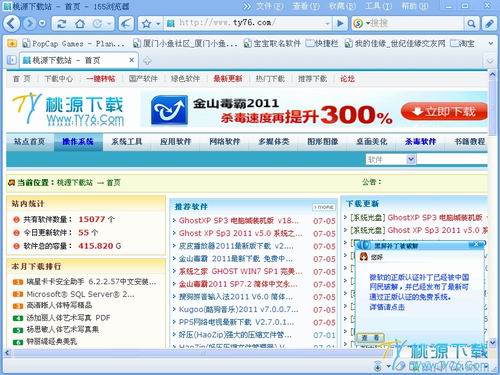Screen dimensions: 500x375
Task: Click the magnifier search icon
Action: (x=471, y=24)
